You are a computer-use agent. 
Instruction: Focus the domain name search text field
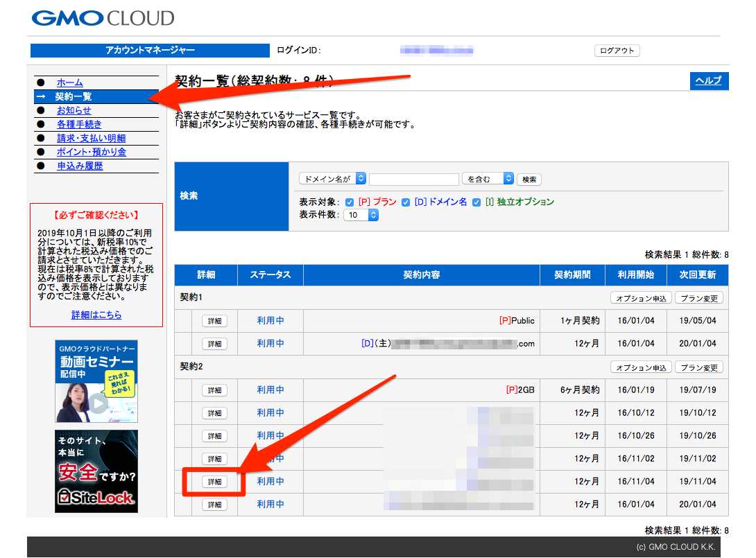click(x=413, y=180)
